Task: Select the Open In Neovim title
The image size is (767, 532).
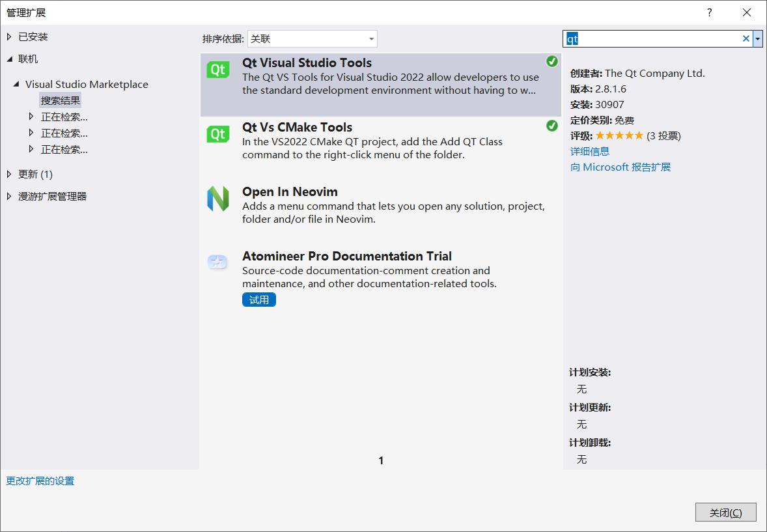Action: coord(290,192)
